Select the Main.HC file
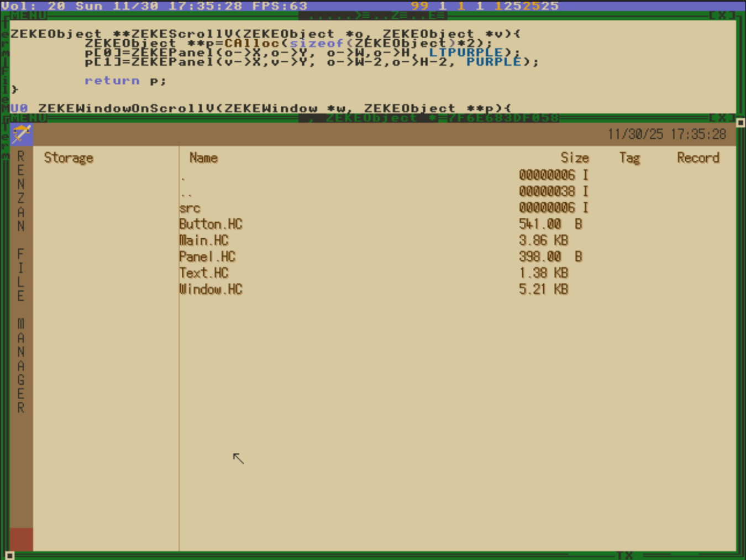Viewport: 746px width, 560px height. click(203, 240)
